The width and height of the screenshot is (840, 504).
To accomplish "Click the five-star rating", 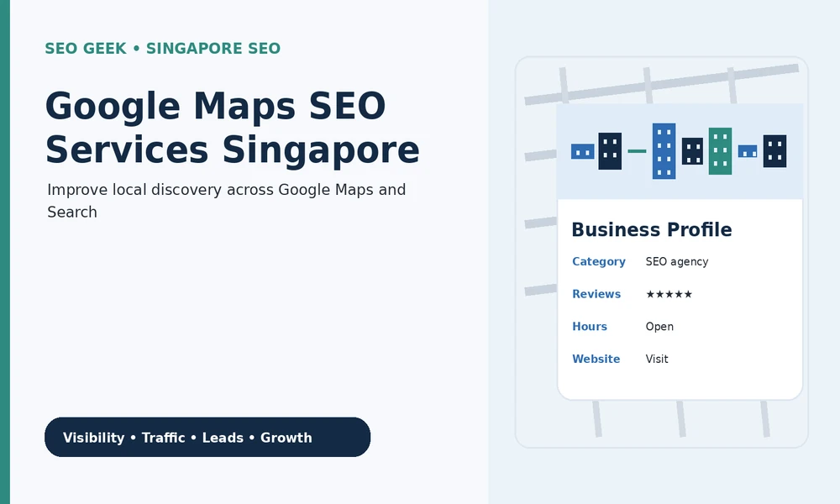I will pos(669,294).
